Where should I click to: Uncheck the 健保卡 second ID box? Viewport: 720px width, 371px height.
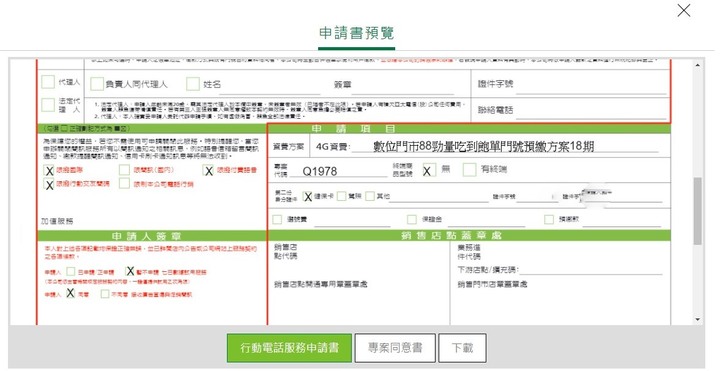tap(308, 197)
